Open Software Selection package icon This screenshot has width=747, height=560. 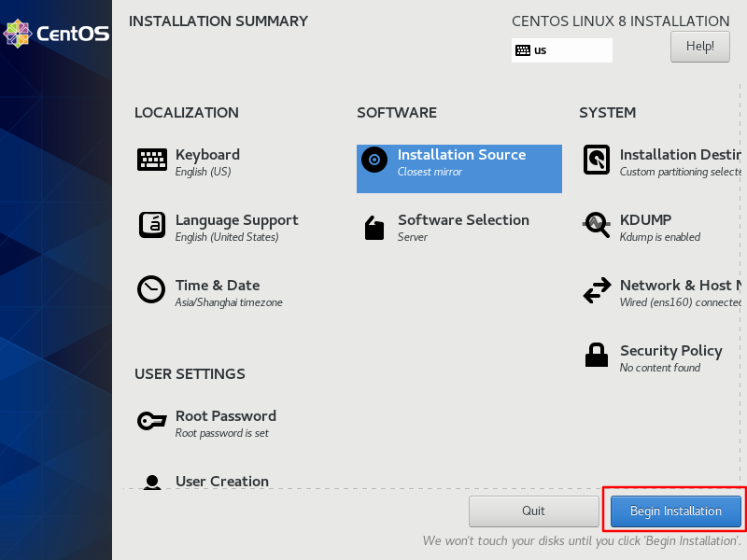pyautogui.click(x=374, y=228)
